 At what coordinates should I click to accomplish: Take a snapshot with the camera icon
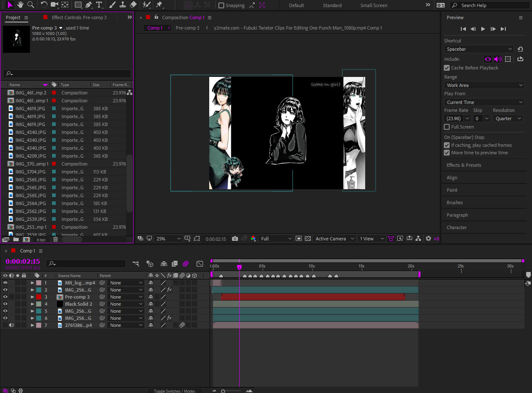click(235, 239)
